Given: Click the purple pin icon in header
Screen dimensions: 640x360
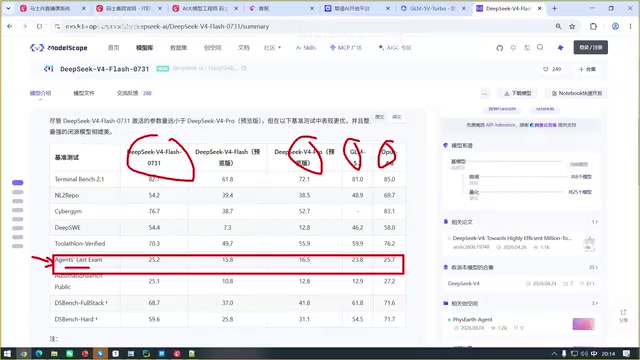Looking at the screenshot, I should [560, 48].
